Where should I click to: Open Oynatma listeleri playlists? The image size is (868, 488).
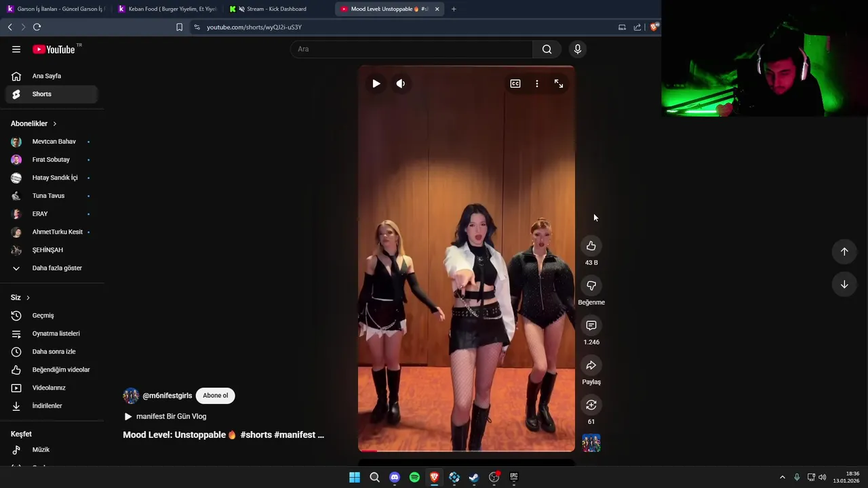point(52,333)
